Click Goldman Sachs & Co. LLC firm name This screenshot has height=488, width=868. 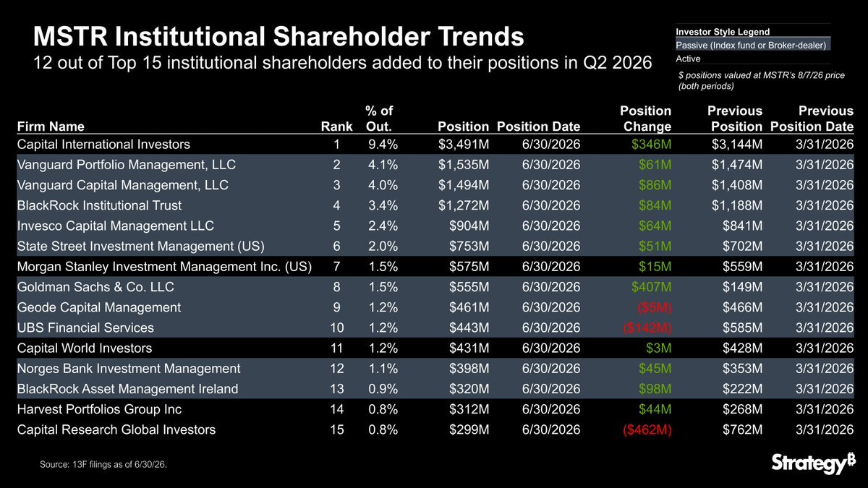click(x=95, y=287)
